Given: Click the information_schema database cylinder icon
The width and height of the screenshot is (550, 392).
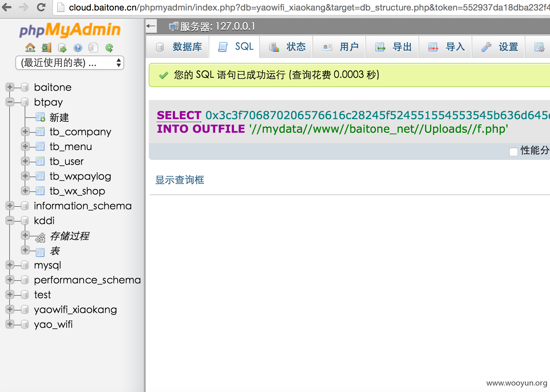Looking at the screenshot, I should [25, 206].
